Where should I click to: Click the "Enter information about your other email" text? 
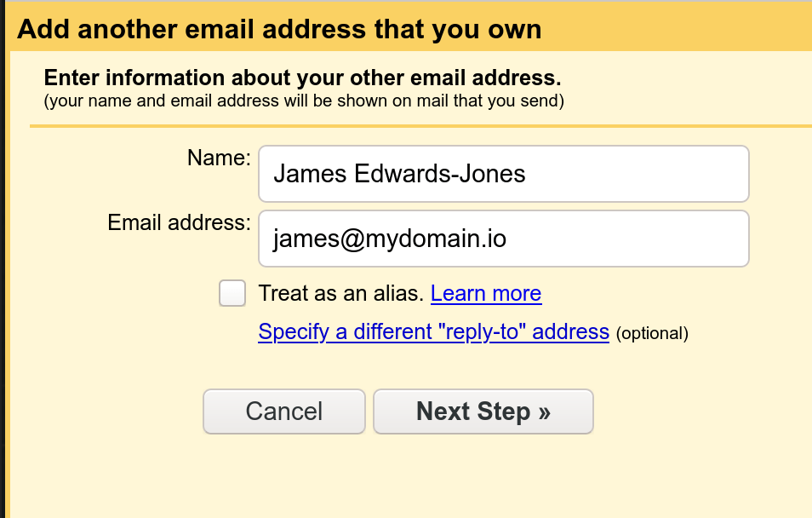tap(302, 78)
